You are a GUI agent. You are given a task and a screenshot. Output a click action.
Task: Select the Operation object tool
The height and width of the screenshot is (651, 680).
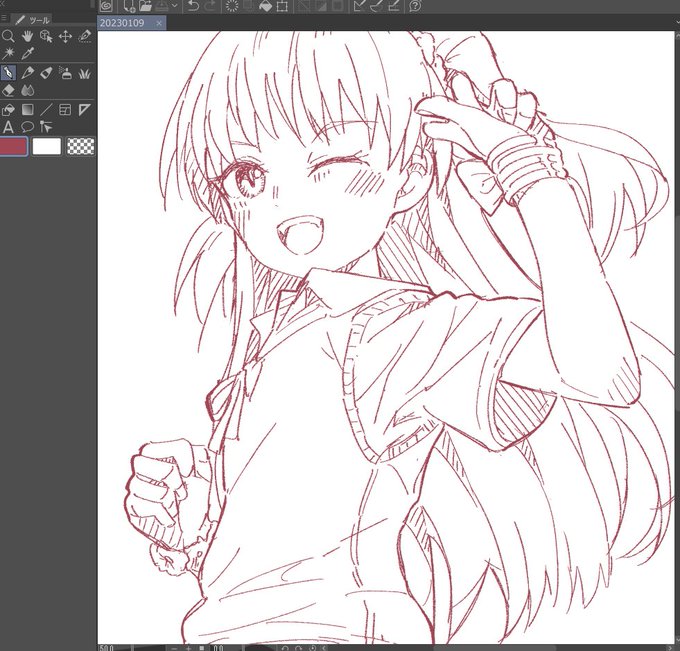point(46,36)
